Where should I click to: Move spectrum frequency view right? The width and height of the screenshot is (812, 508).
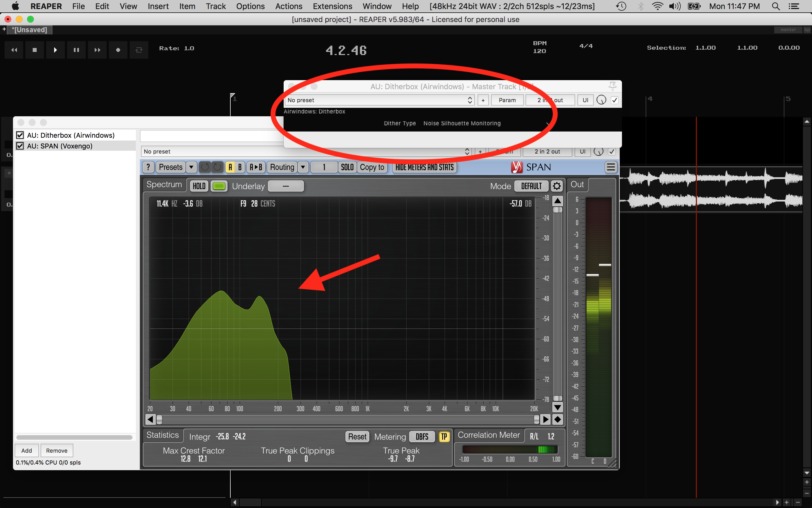click(x=546, y=419)
